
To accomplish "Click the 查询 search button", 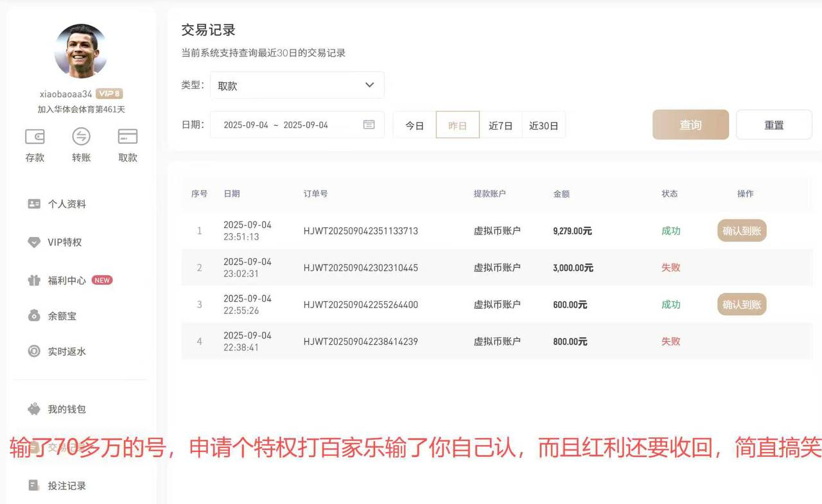I will 690,125.
